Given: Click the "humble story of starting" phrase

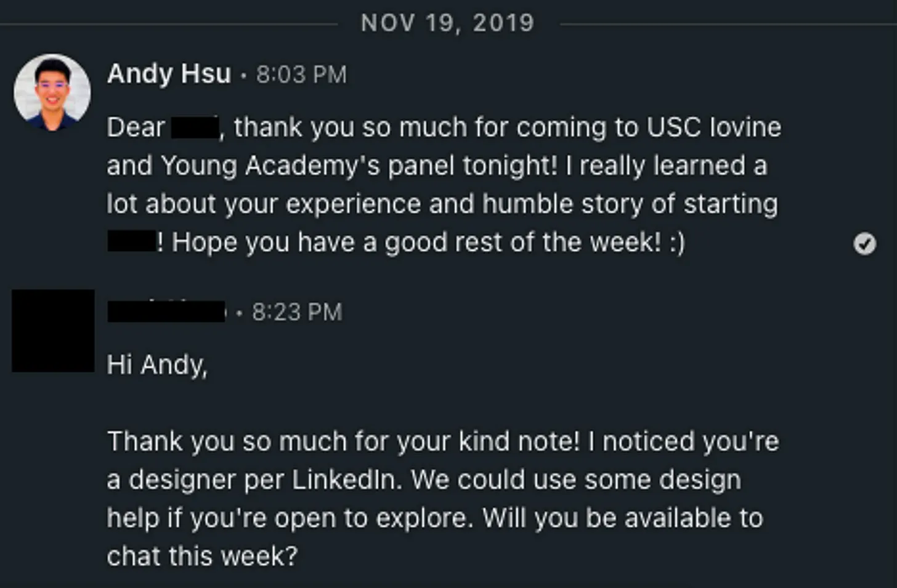Looking at the screenshot, I should point(630,204).
